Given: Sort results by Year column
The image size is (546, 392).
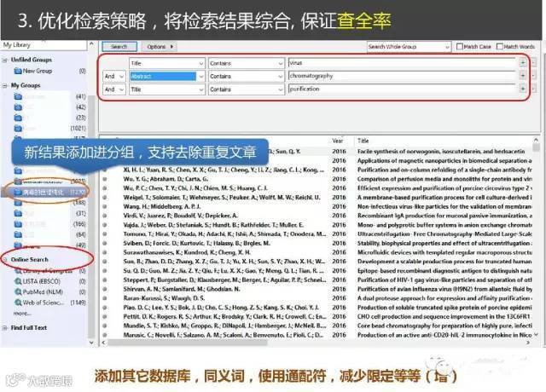Looking at the screenshot, I should pyautogui.click(x=338, y=141).
